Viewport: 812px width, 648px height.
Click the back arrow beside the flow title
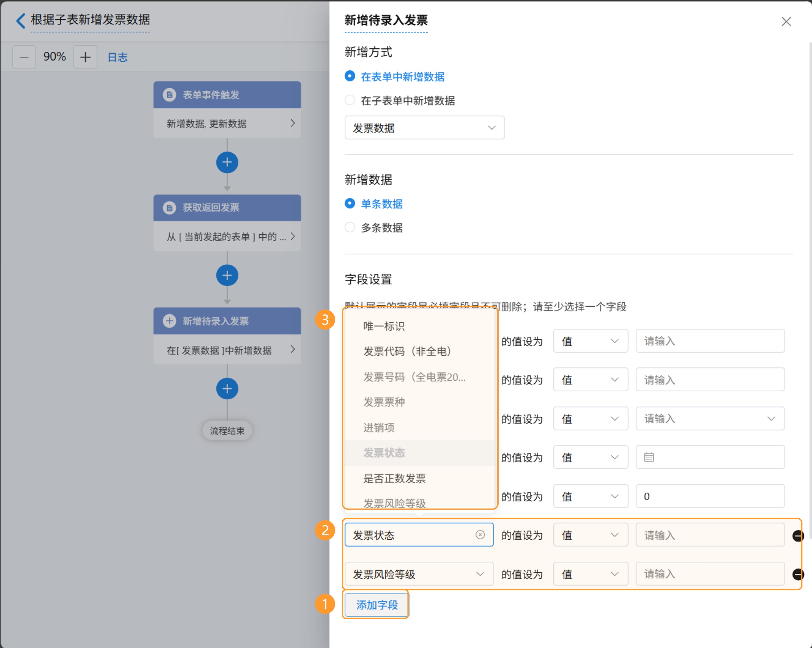[x=21, y=20]
